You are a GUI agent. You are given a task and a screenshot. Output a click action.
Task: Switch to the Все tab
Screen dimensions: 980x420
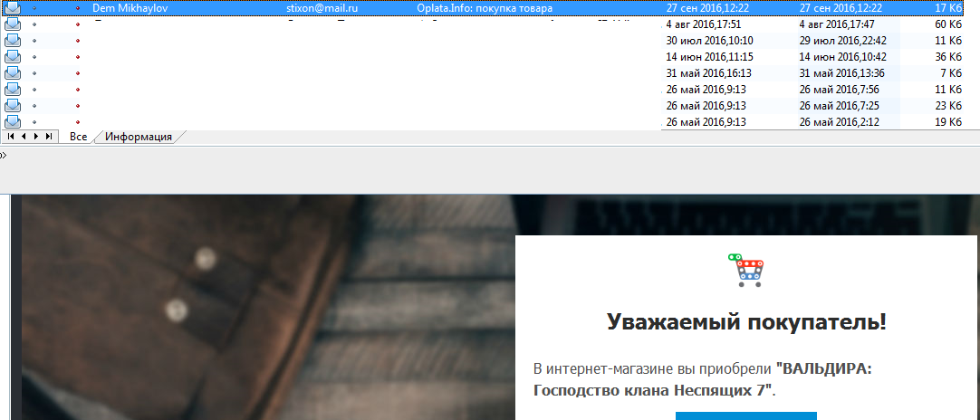pyautogui.click(x=79, y=137)
